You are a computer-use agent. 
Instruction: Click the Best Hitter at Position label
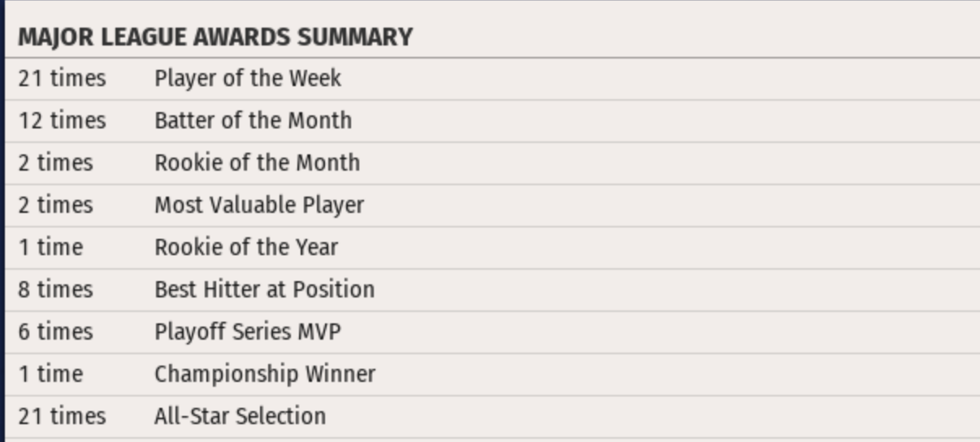pos(264,289)
